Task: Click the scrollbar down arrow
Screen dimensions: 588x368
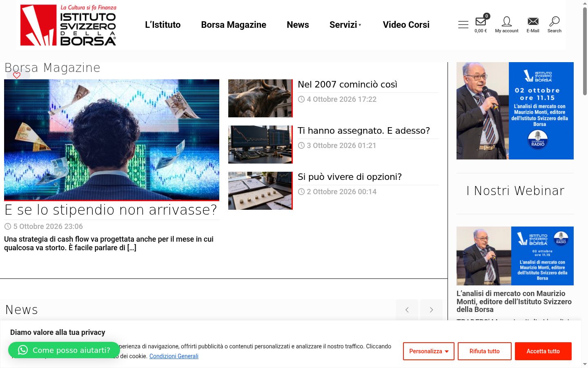Action: point(585,364)
